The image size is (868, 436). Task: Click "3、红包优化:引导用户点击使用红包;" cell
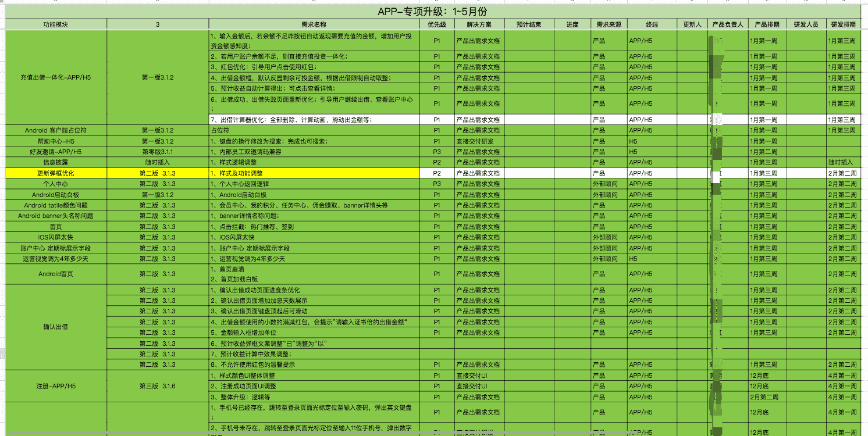pyautogui.click(x=314, y=67)
